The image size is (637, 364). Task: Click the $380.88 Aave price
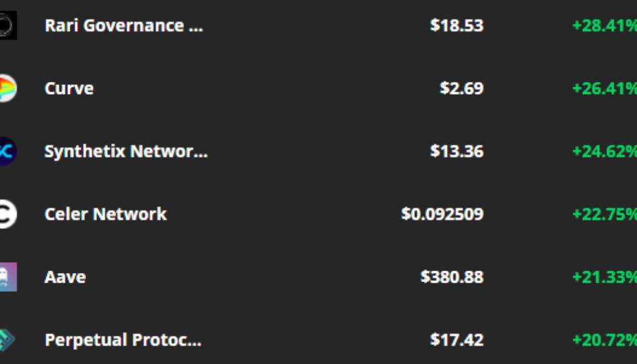pos(452,277)
